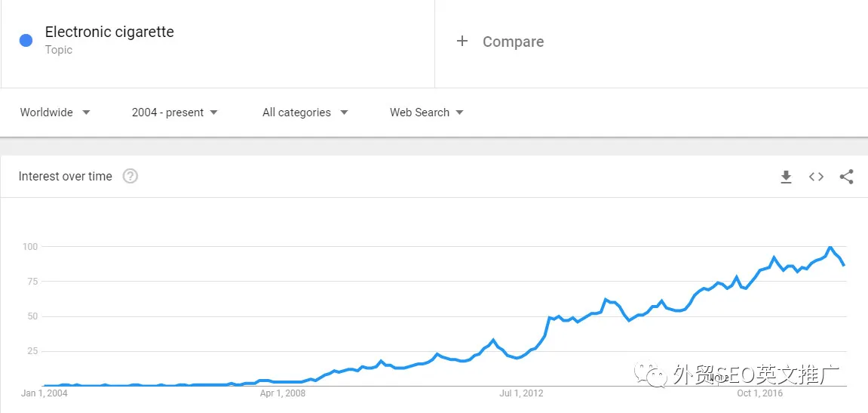Viewport: 868px width, 413px height.
Task: Click the Oct 1, 2016 axis label
Action: (x=759, y=393)
